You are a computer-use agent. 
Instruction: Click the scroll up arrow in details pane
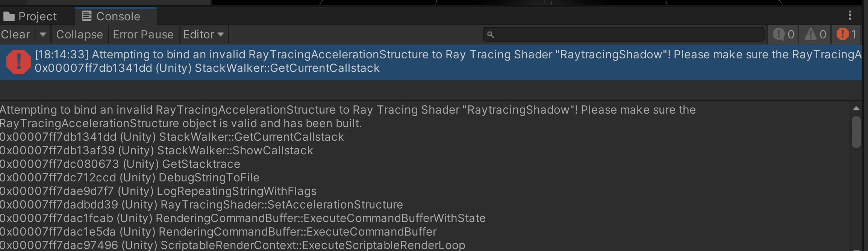pos(856,108)
